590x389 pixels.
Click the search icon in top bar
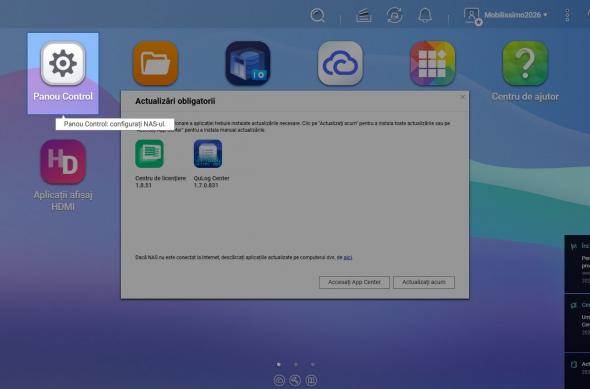pos(318,15)
